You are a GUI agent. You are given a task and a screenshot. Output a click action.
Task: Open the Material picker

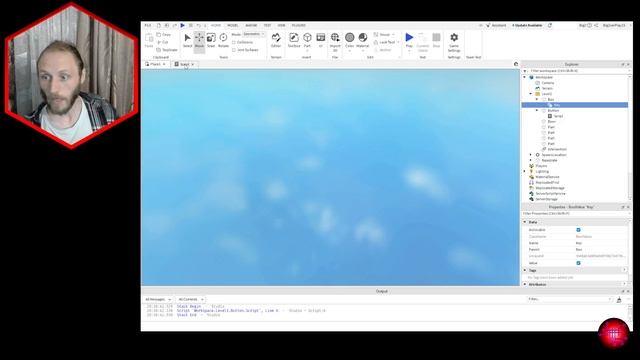(x=362, y=41)
